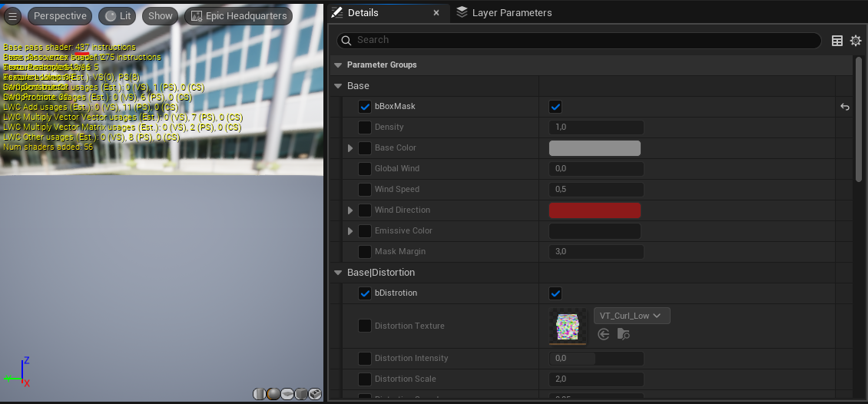Enable Distortion Intensity parameter override
868x404 pixels.
(x=365, y=359)
